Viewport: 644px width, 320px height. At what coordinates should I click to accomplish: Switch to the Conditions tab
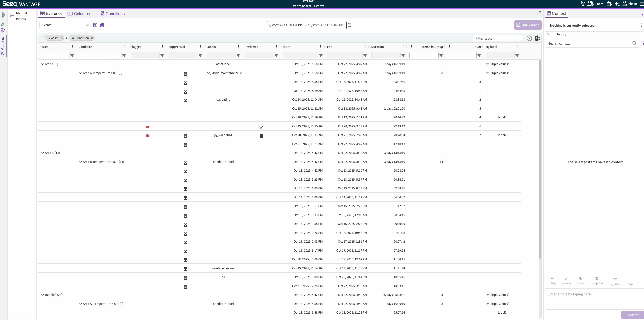tap(113, 14)
